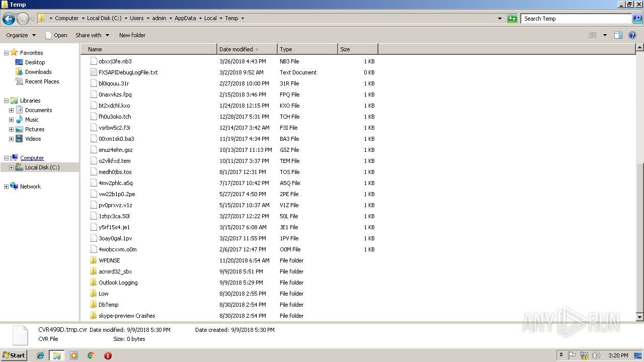The height and width of the screenshot is (362, 644).
Task: Sort by Date modified column
Action: [x=247, y=49]
